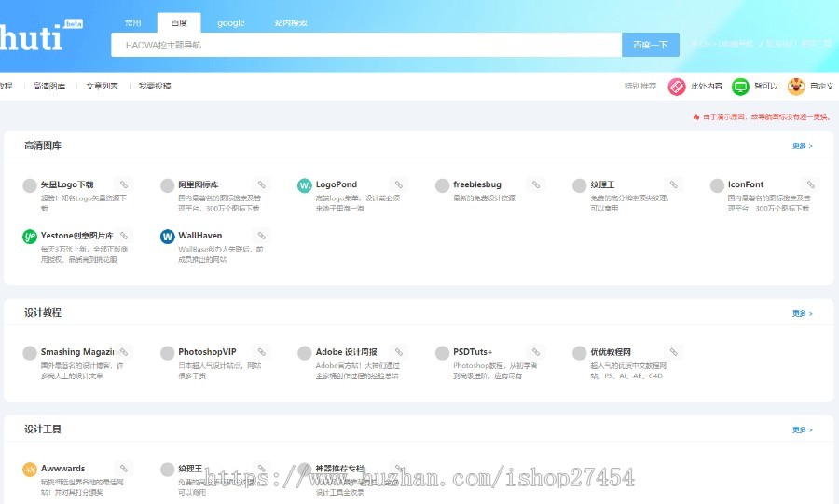Switch to the 常用 search tab
Image resolution: width=839 pixels, height=504 pixels.
pyautogui.click(x=132, y=23)
